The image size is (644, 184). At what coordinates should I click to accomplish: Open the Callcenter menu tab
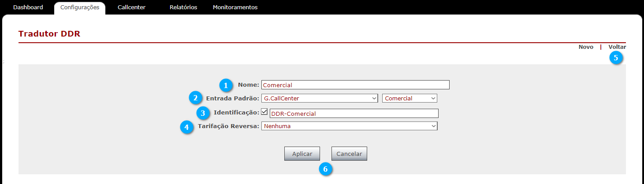pos(131,7)
